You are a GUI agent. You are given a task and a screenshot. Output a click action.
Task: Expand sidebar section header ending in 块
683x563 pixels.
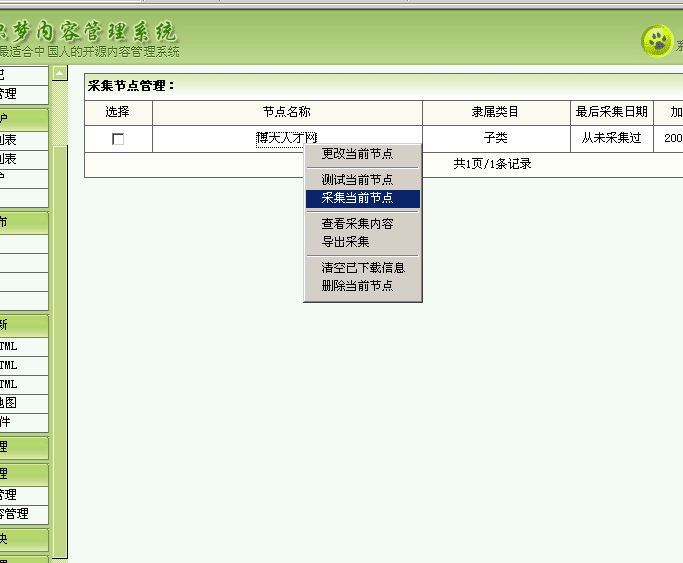tap(22, 538)
